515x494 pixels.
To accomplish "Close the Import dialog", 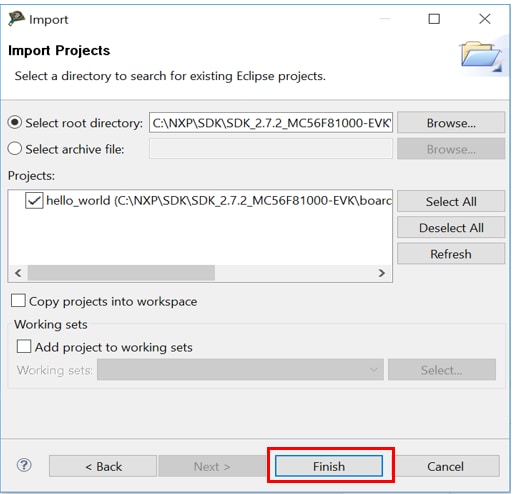I will pyautogui.click(x=484, y=19).
